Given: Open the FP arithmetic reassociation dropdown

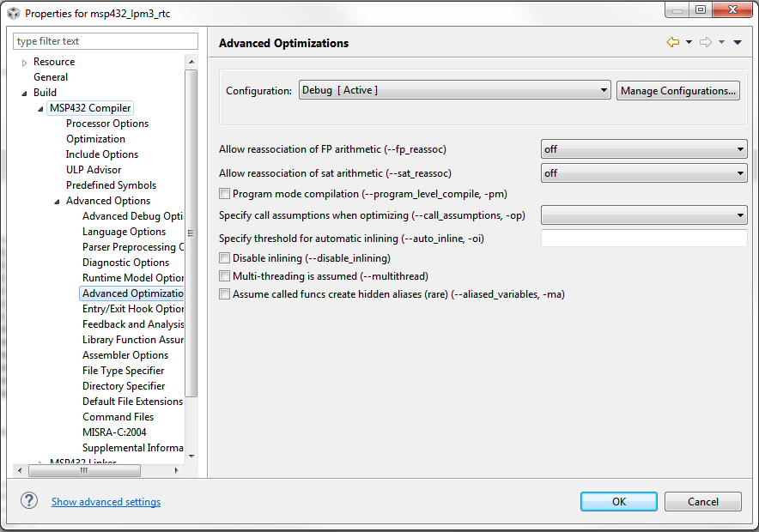Looking at the screenshot, I should click(x=643, y=149).
